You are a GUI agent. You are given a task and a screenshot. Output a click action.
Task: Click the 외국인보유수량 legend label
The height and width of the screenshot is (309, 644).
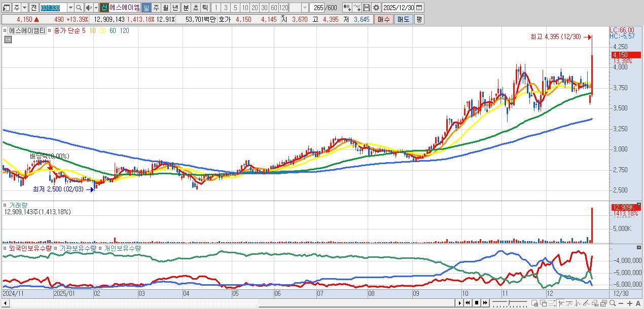pos(30,249)
